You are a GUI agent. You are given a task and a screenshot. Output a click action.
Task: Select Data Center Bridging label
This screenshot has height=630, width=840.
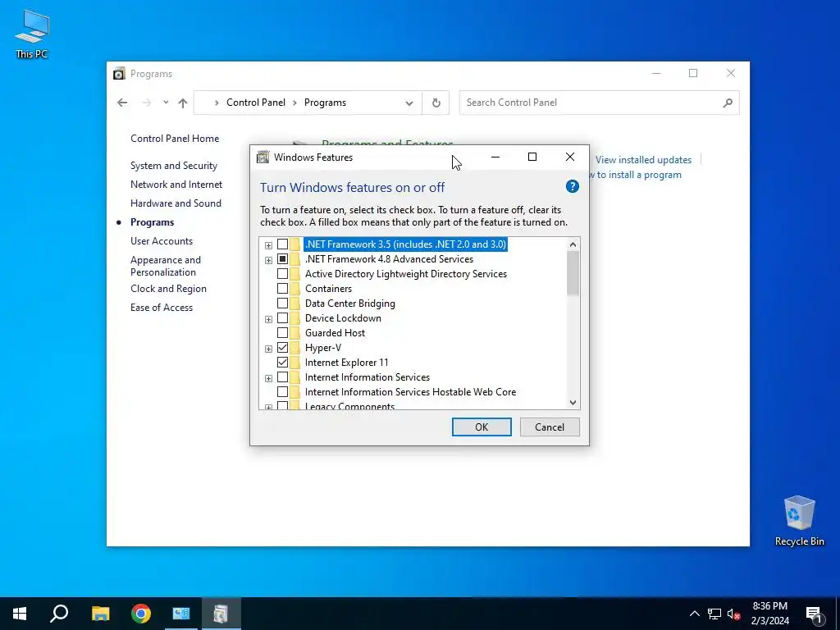pos(349,304)
